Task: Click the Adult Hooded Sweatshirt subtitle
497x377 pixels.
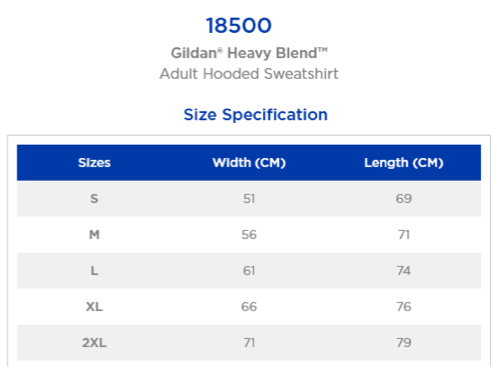Action: point(249,74)
